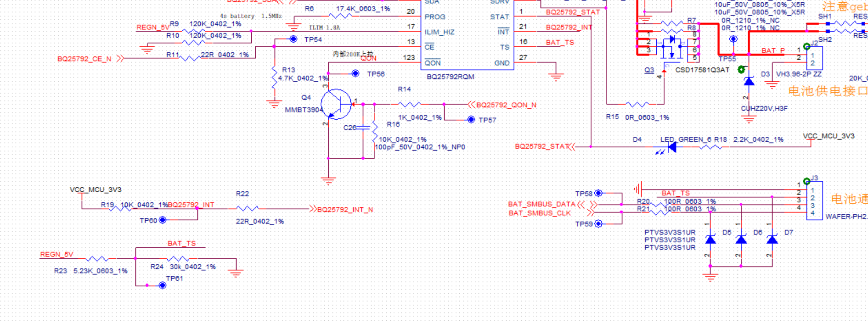This screenshot has width=868, height=323.
Task: Select the D3 zener diode symbol
Action: click(x=749, y=82)
